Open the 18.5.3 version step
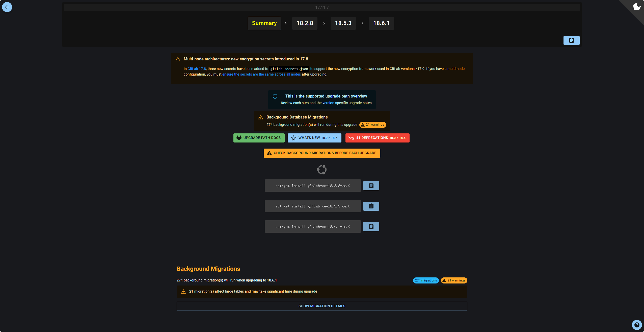This screenshot has width=644, height=332. (x=343, y=23)
